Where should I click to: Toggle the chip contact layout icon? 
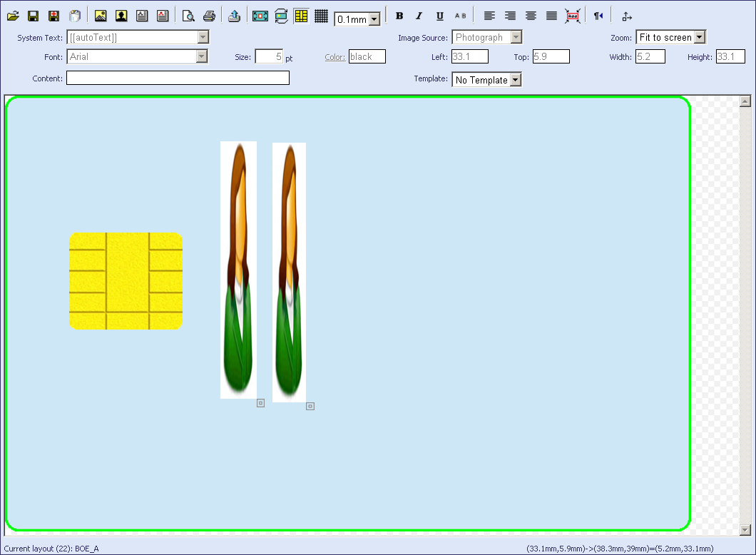(301, 16)
